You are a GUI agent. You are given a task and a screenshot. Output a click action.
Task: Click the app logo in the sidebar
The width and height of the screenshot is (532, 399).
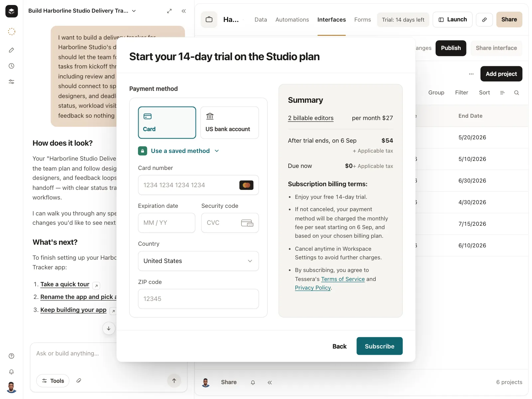[12, 11]
